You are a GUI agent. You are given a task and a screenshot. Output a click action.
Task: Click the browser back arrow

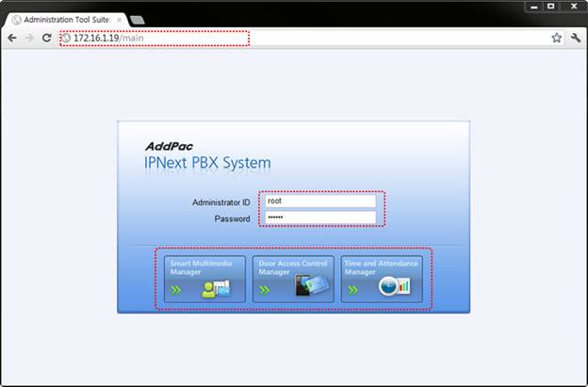tap(12, 38)
